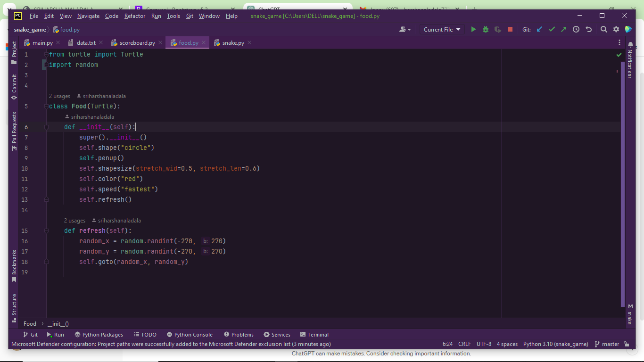
Task: Open Search Everywhere magnifier icon
Action: pyautogui.click(x=603, y=29)
